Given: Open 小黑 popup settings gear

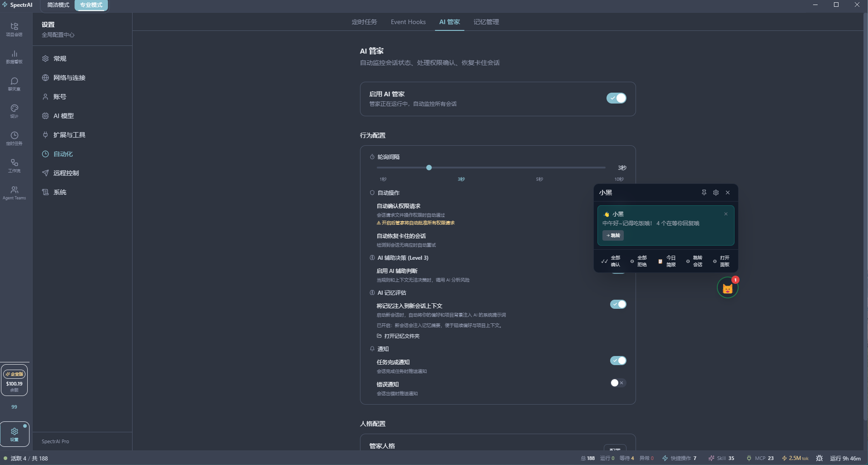Looking at the screenshot, I should point(716,192).
